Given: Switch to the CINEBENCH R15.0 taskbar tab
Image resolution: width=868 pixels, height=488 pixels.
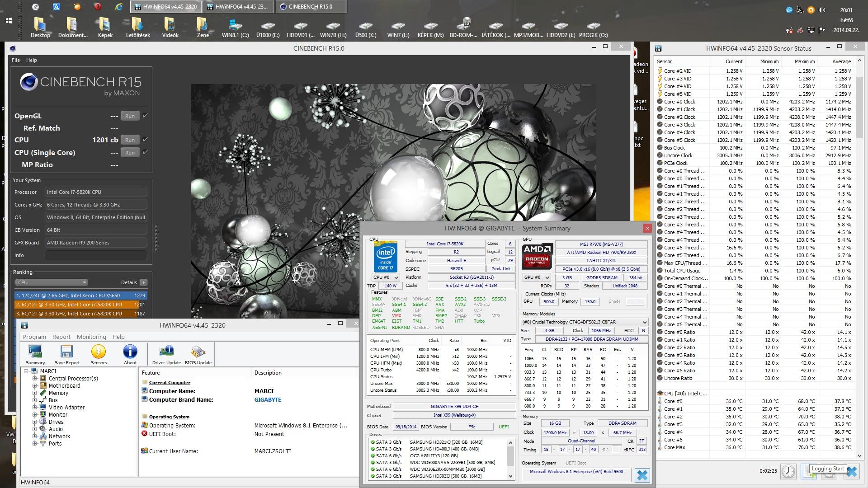Looking at the screenshot, I should tap(311, 7).
